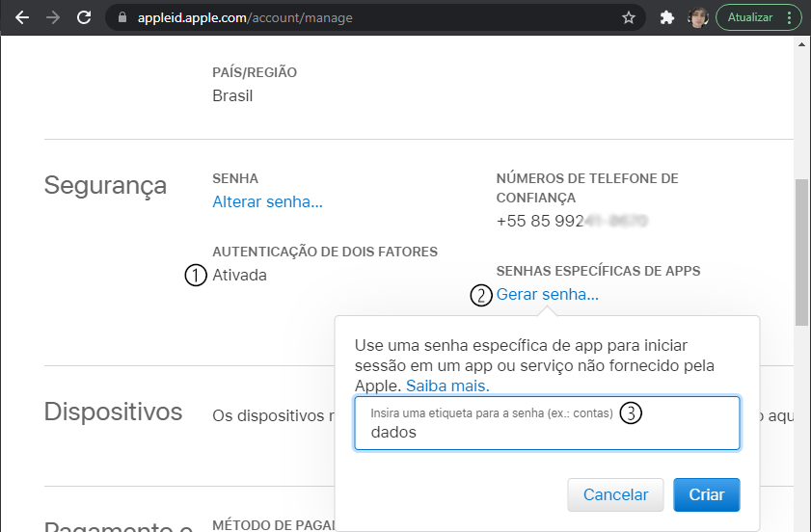Click the scrollbar up arrow
This screenshot has height=532, width=811.
801,44
